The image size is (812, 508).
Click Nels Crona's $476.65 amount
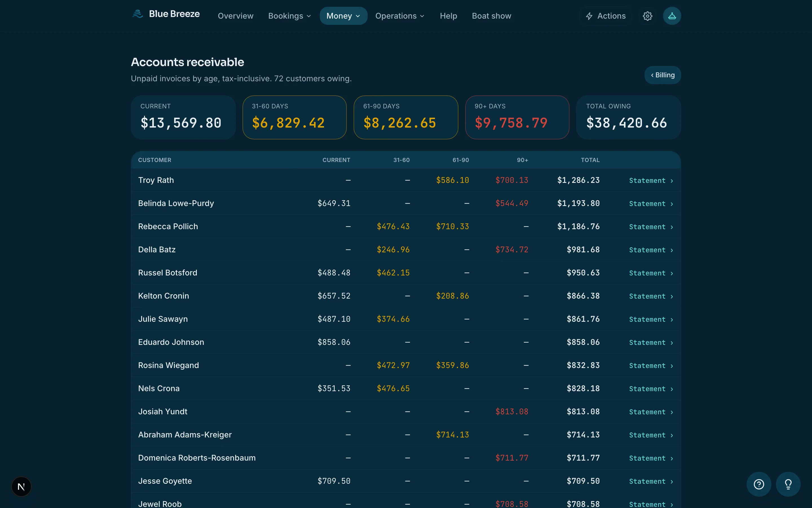coord(393,388)
